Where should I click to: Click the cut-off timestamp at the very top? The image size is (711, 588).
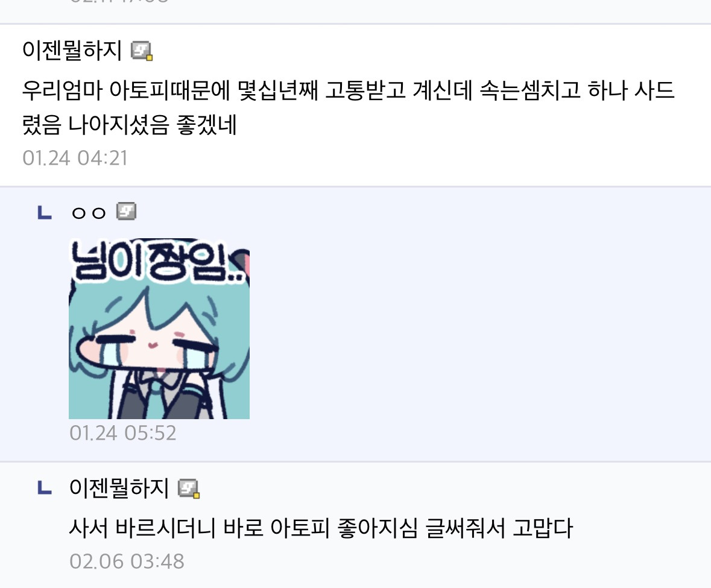point(119,1)
